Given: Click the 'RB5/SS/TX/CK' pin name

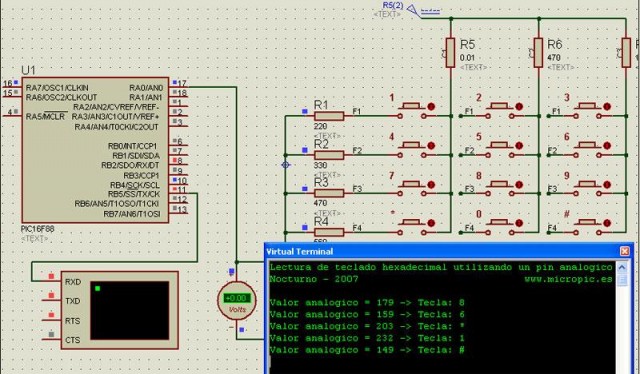Looking at the screenshot, I should coord(134,194).
